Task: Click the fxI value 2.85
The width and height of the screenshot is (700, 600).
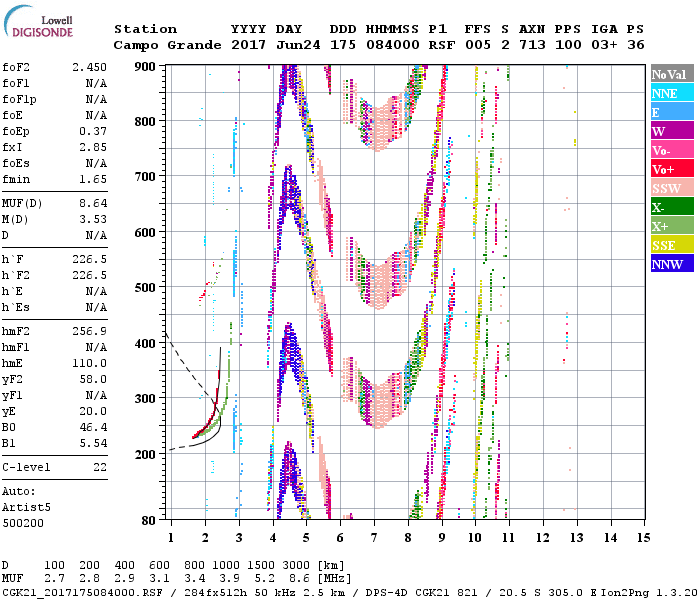Action: [x=93, y=147]
